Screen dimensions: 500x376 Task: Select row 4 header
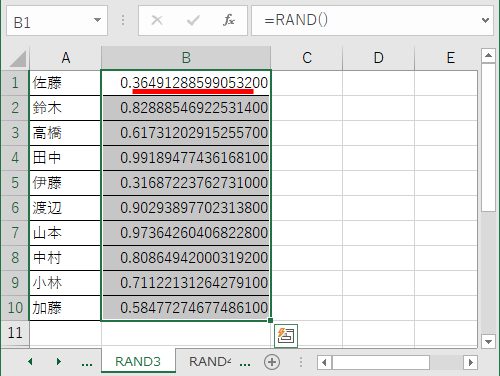point(15,158)
